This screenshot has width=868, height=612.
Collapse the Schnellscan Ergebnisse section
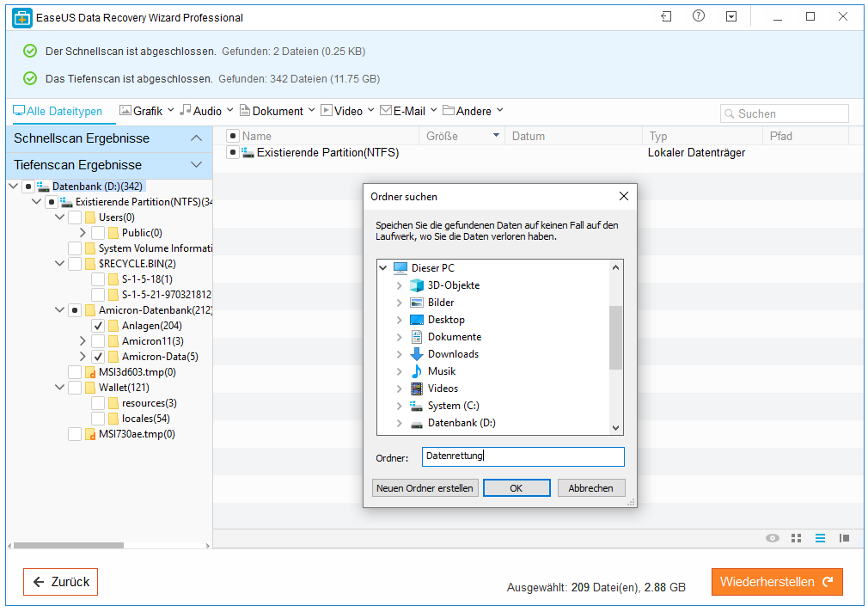click(x=197, y=138)
